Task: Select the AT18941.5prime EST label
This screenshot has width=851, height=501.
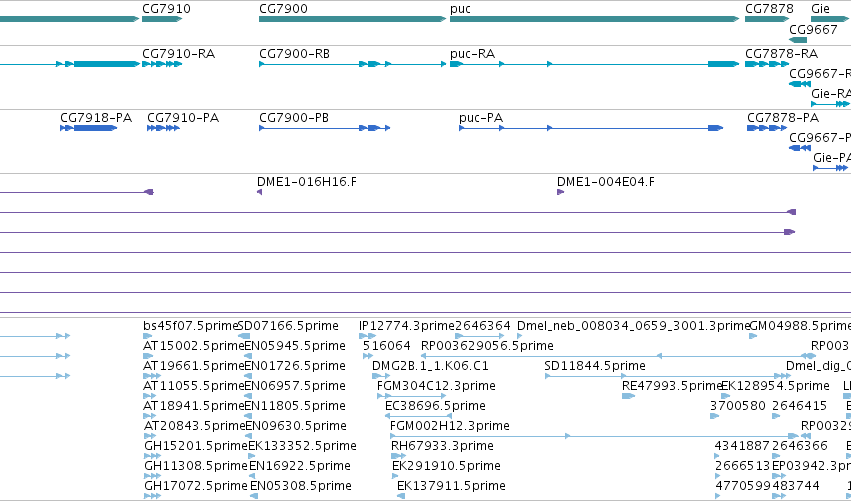Action: (x=194, y=406)
